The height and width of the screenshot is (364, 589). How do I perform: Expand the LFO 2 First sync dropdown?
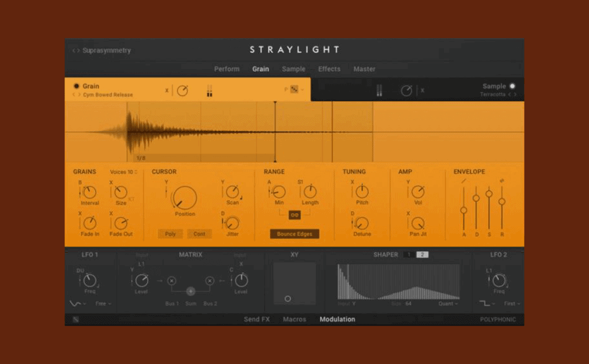(512, 304)
